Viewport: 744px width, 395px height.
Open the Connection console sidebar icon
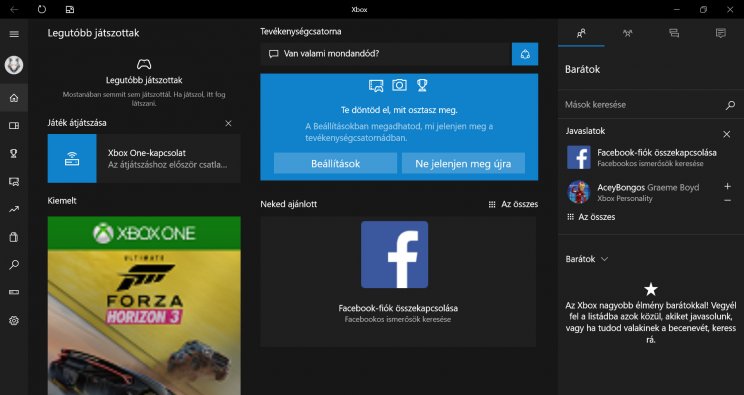tap(14, 292)
